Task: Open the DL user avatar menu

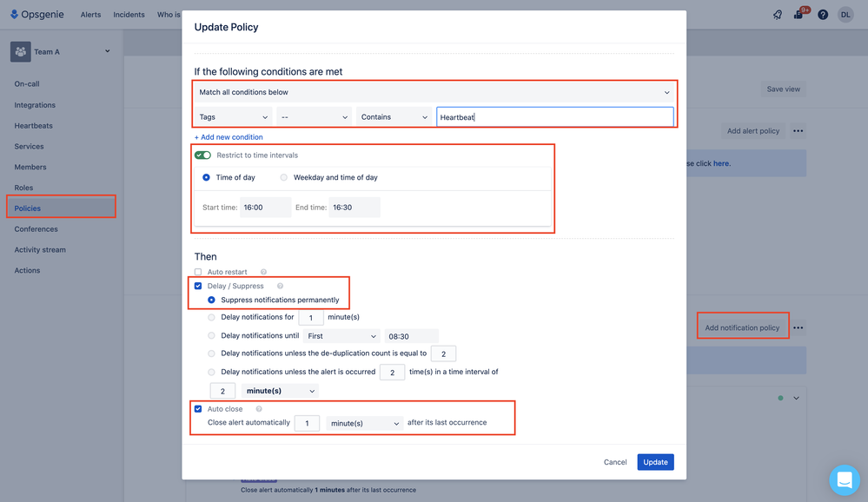Action: tap(845, 15)
